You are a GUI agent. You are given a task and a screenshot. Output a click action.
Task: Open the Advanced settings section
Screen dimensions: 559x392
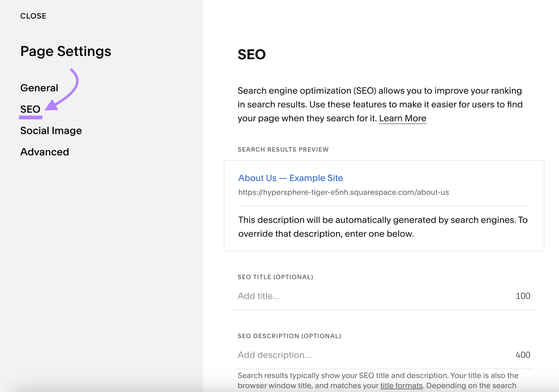click(44, 151)
